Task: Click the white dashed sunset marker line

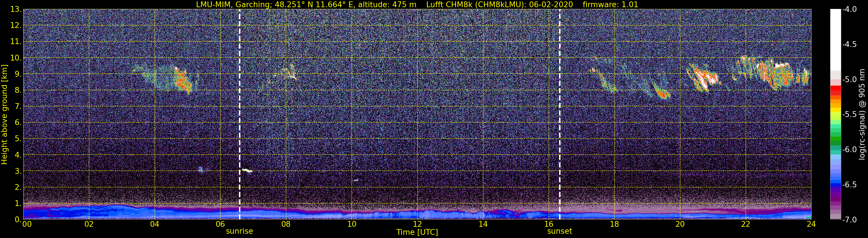Action: (x=560, y=114)
